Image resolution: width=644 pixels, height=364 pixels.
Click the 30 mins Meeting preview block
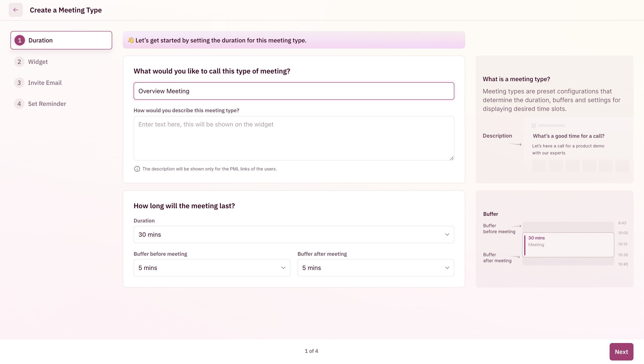tap(568, 245)
